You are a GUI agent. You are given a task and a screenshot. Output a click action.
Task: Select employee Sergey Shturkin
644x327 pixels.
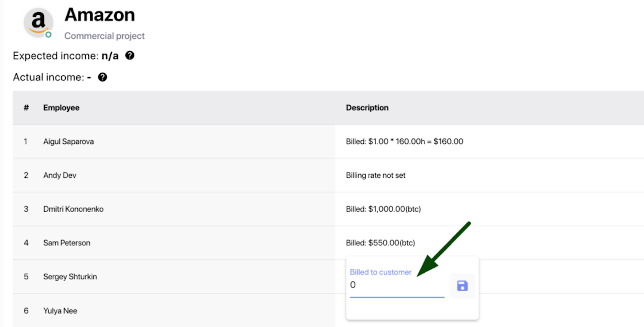pyautogui.click(x=70, y=277)
